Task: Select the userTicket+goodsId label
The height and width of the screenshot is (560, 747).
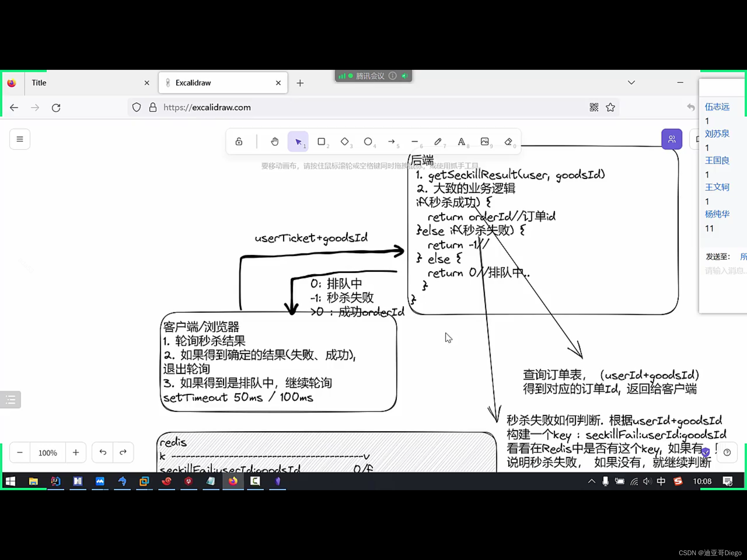Action: click(x=311, y=238)
